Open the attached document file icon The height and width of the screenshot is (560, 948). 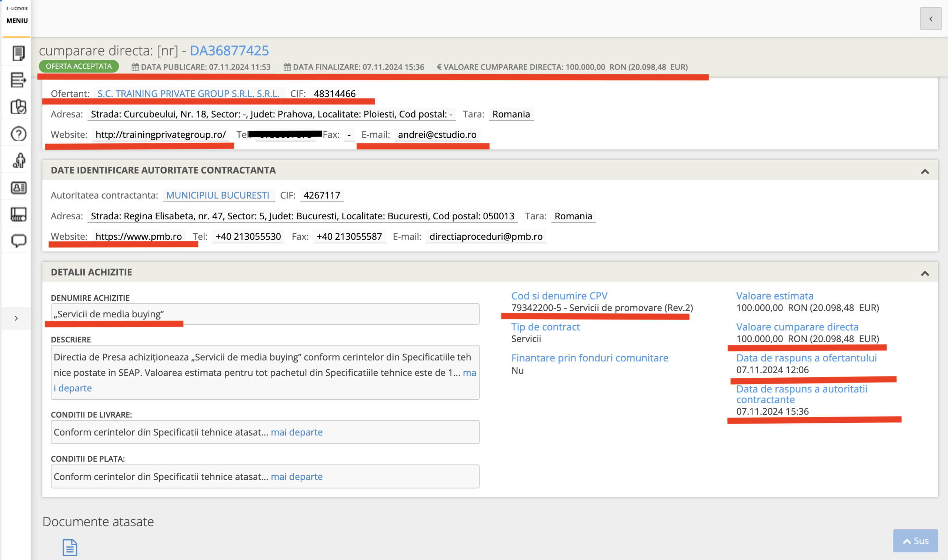point(70,547)
